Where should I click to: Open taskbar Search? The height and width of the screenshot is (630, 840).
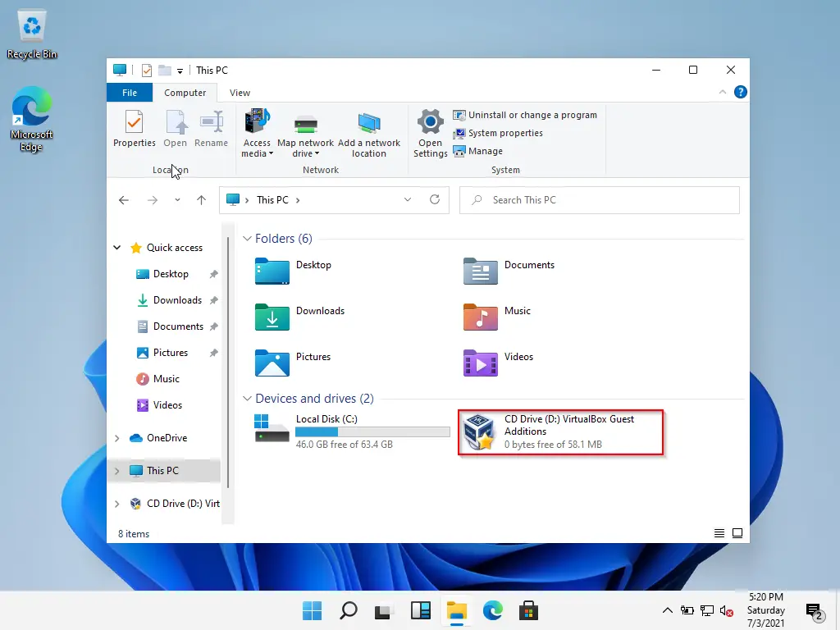348,610
